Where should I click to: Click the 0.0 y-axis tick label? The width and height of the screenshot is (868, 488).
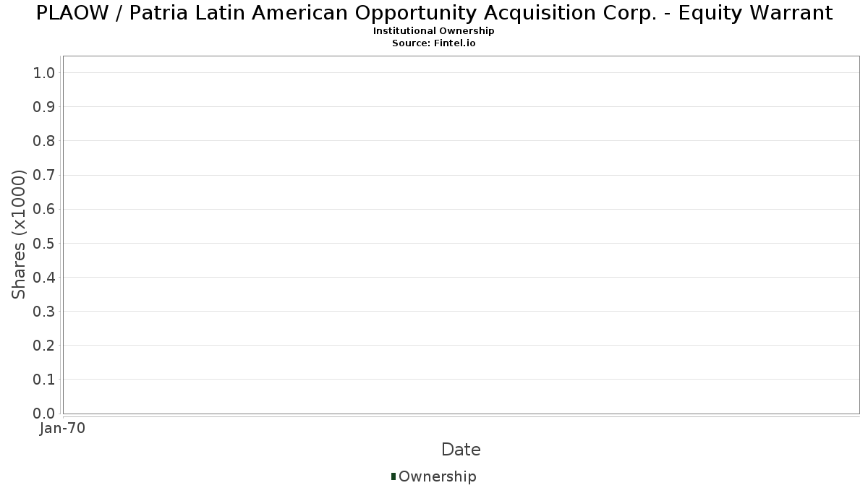[44, 414]
